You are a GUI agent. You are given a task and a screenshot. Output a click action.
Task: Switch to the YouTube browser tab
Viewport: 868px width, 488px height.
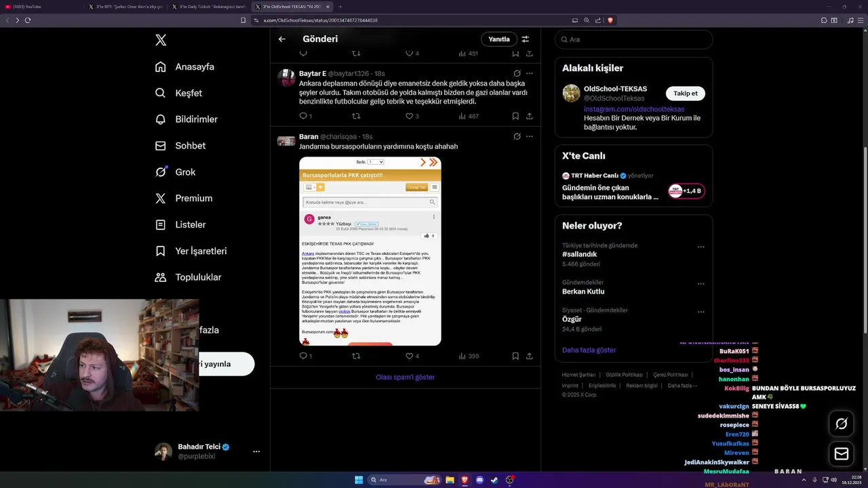[x=41, y=7]
